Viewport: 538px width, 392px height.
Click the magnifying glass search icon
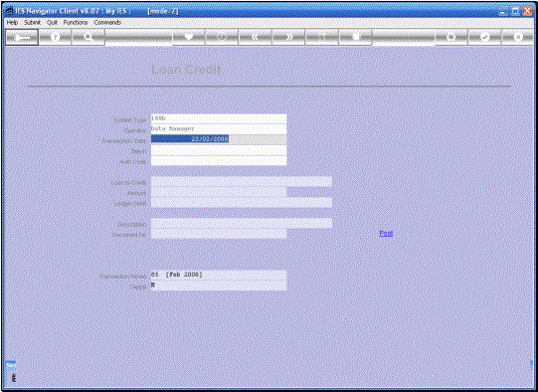pyautogui.click(x=89, y=37)
